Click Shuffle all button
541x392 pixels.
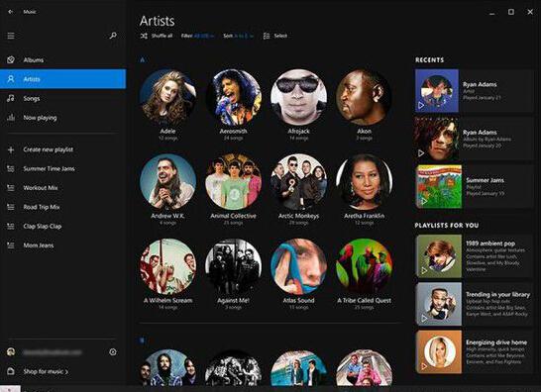(x=157, y=36)
